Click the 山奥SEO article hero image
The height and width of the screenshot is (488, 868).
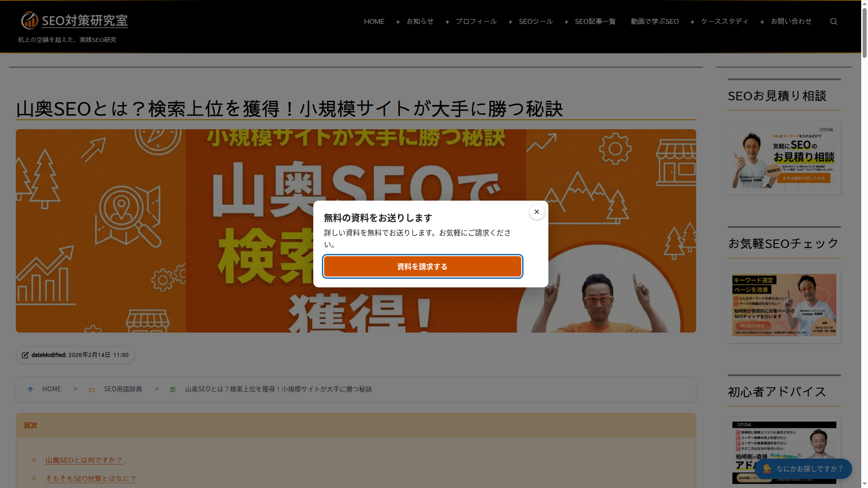(x=356, y=230)
